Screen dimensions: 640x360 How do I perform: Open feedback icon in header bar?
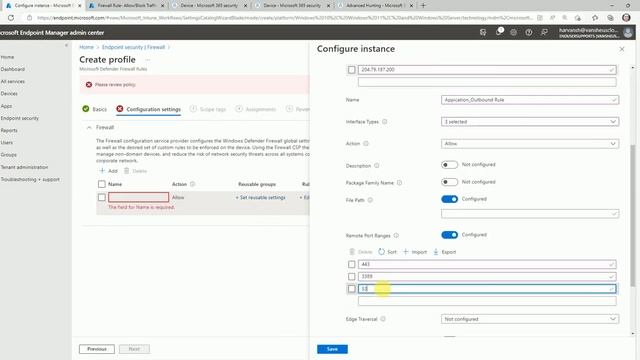(x=544, y=32)
